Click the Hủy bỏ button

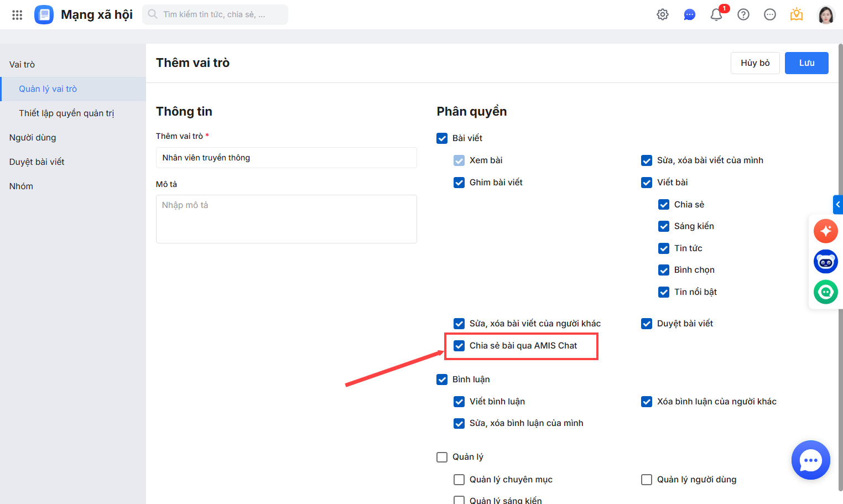(x=755, y=63)
